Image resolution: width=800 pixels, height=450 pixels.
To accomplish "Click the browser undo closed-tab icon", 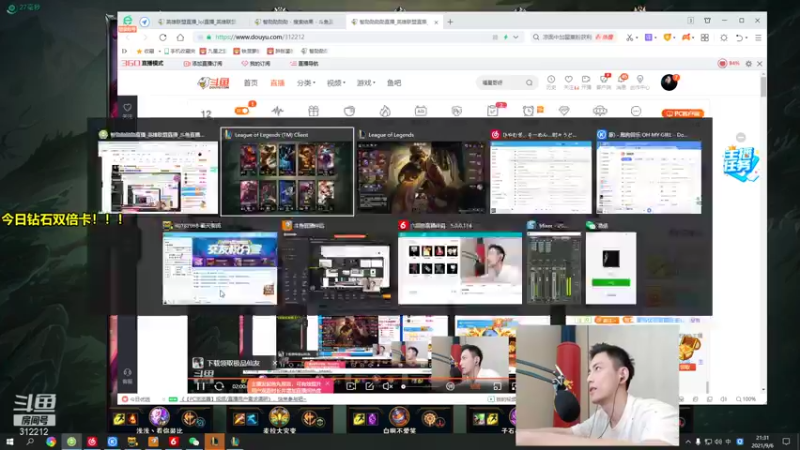I will coord(739,37).
